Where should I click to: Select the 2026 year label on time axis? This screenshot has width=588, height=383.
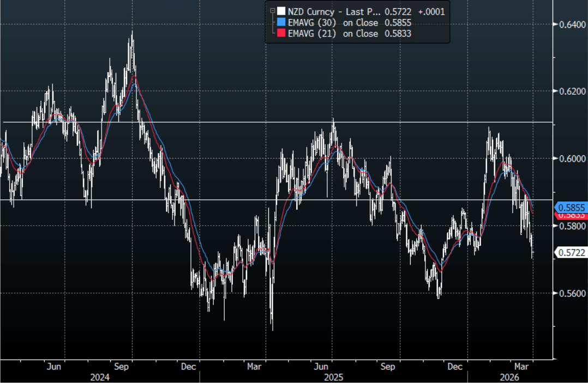point(511,376)
